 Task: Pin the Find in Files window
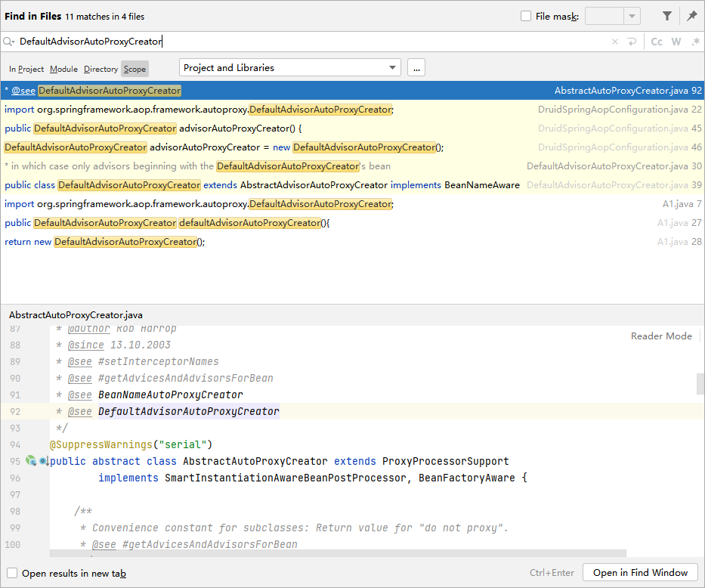(691, 16)
